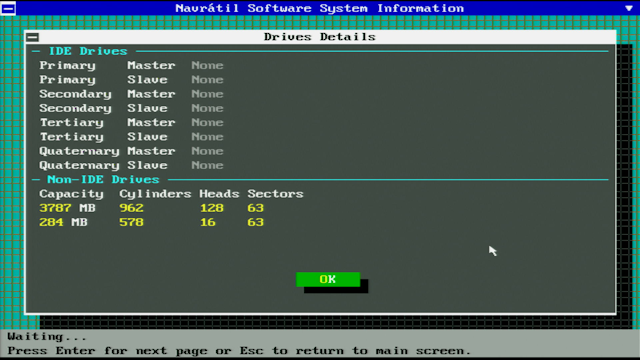Click the green OK button
640x360 pixels.
click(328, 280)
